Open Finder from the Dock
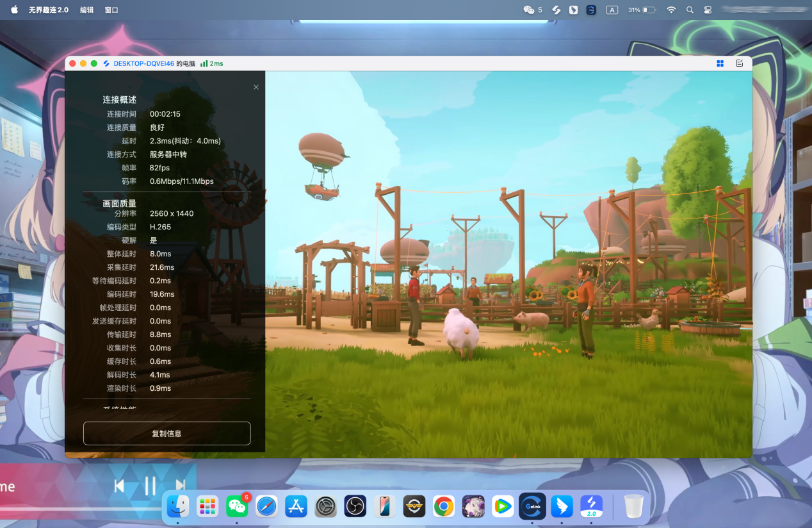 178,506
